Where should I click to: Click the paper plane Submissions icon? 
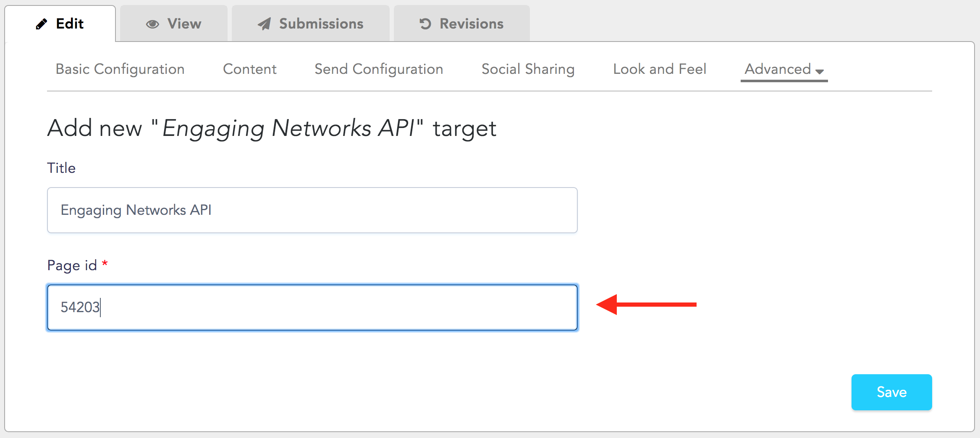[x=264, y=24]
